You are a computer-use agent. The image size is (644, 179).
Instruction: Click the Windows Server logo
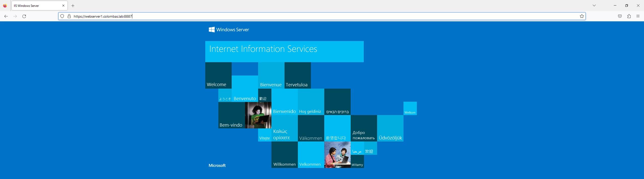[x=229, y=30]
